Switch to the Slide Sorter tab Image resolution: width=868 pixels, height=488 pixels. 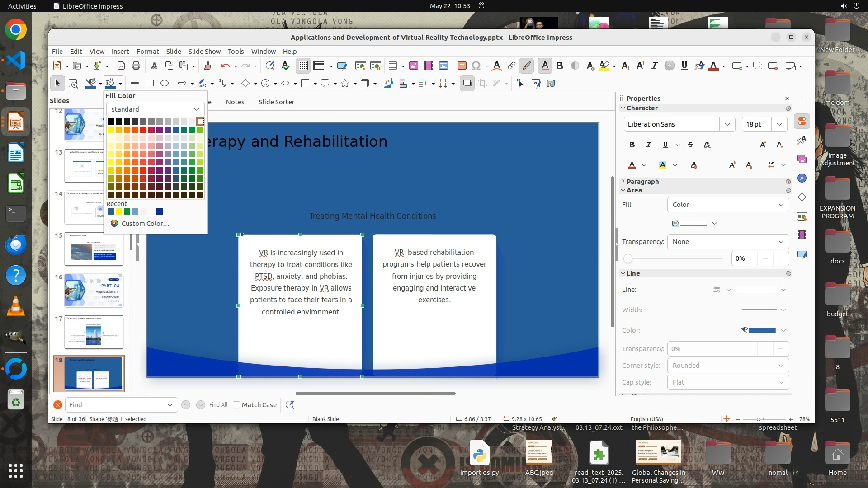click(276, 102)
